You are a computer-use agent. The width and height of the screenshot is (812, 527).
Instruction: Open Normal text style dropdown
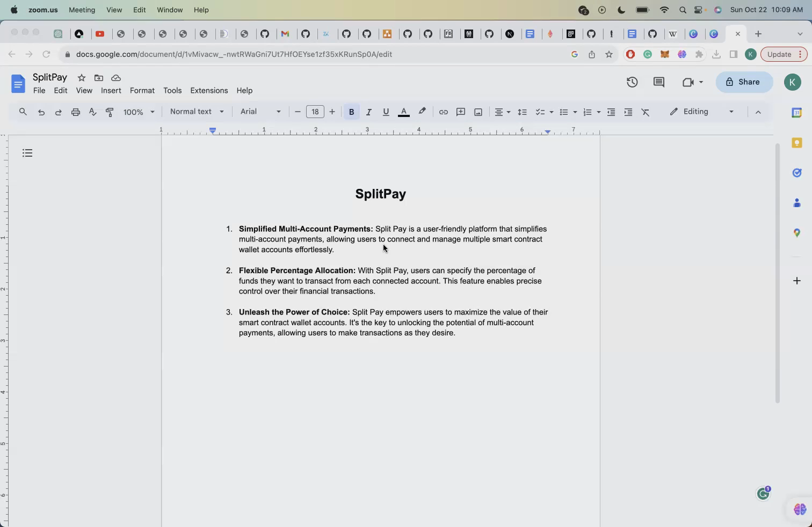[x=197, y=112]
